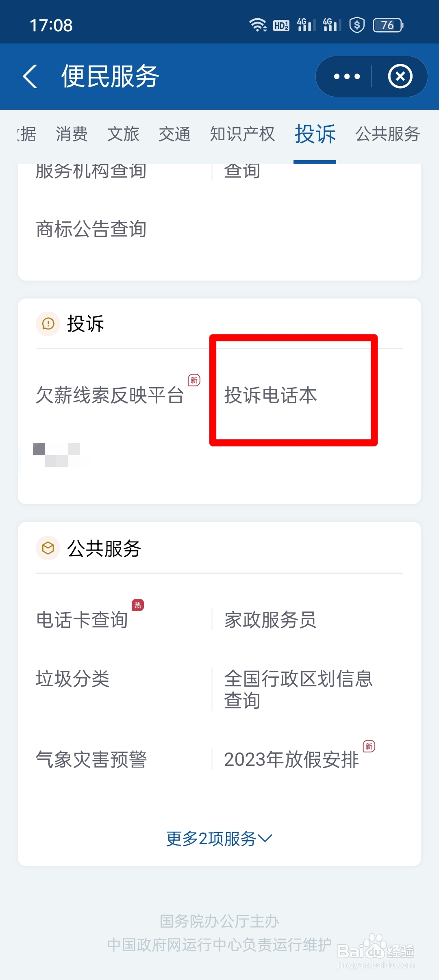The width and height of the screenshot is (439, 980).
Task: Open 欠薪线索反映平台 service
Action: (x=110, y=395)
